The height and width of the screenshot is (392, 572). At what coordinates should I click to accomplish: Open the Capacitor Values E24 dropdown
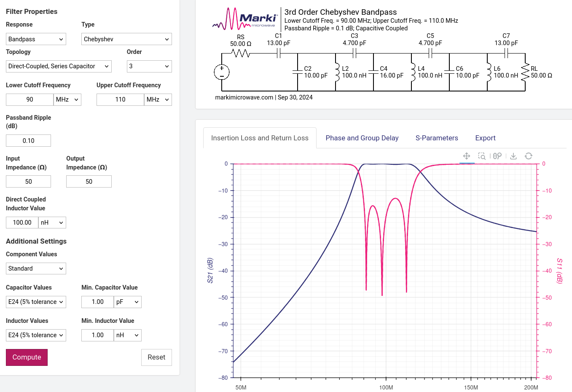pos(36,302)
